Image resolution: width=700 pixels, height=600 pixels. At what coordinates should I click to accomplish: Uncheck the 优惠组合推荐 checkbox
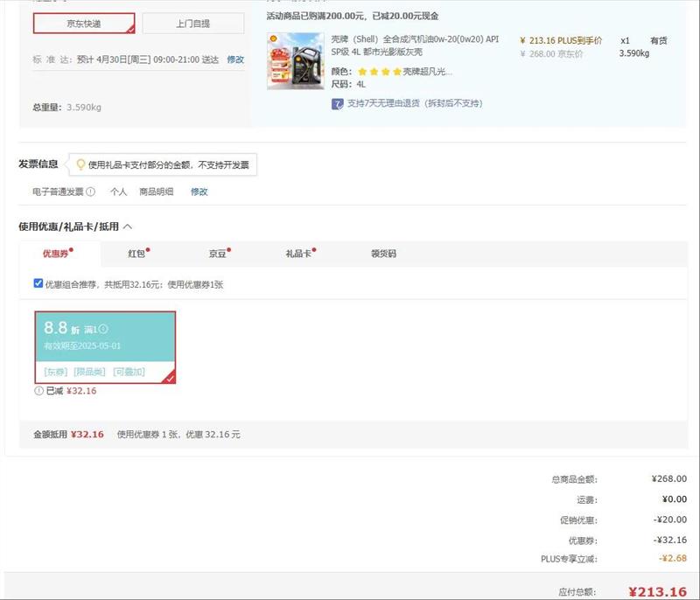coord(38,283)
